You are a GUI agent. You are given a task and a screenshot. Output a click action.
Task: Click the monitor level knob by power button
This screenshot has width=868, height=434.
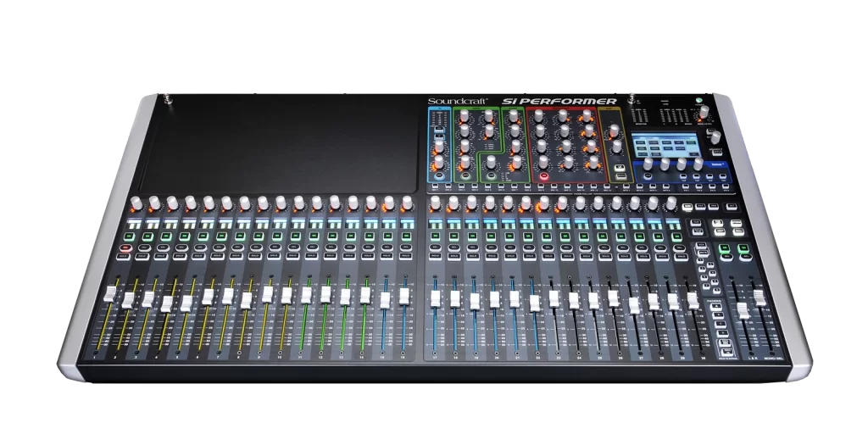tap(704, 113)
